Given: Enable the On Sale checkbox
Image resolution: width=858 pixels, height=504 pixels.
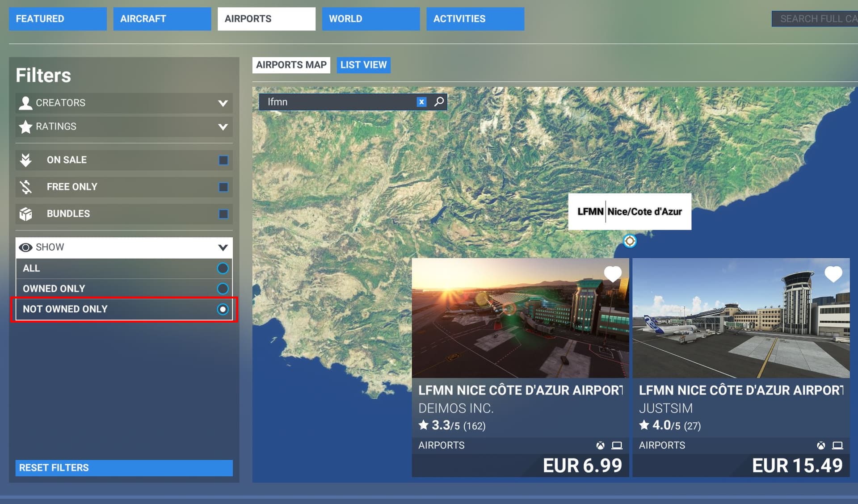Looking at the screenshot, I should coord(223,160).
